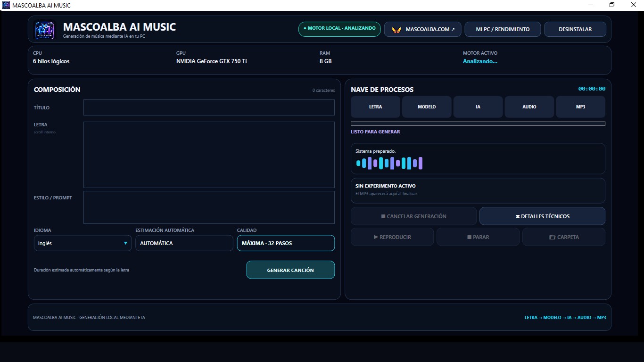Image resolution: width=644 pixels, height=362 pixels.
Task: Click the NVIDIA GeForce GTX 750 Ti value
Action: point(211,61)
